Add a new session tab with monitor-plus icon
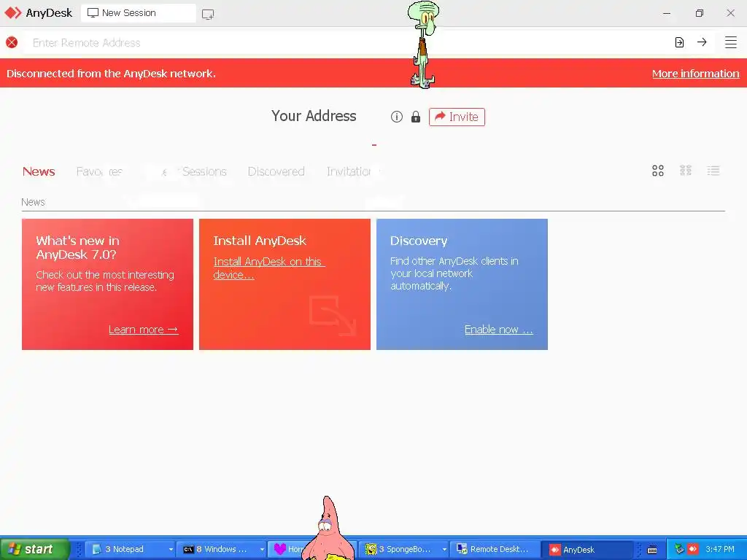This screenshot has width=747, height=560. pos(208,14)
